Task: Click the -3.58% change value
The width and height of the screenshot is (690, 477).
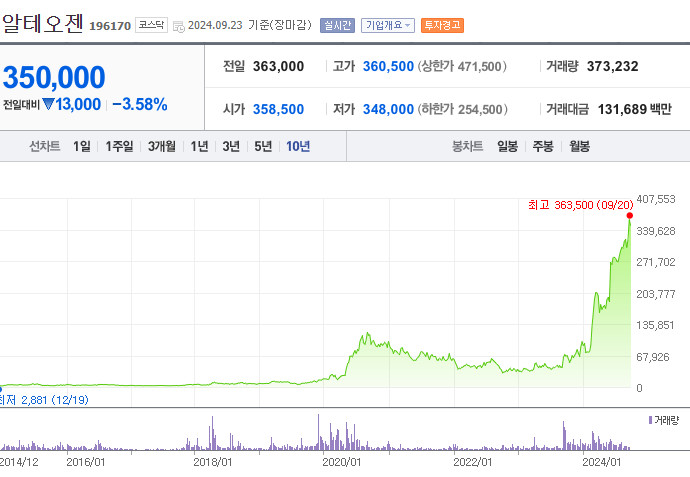Action: tap(139, 104)
